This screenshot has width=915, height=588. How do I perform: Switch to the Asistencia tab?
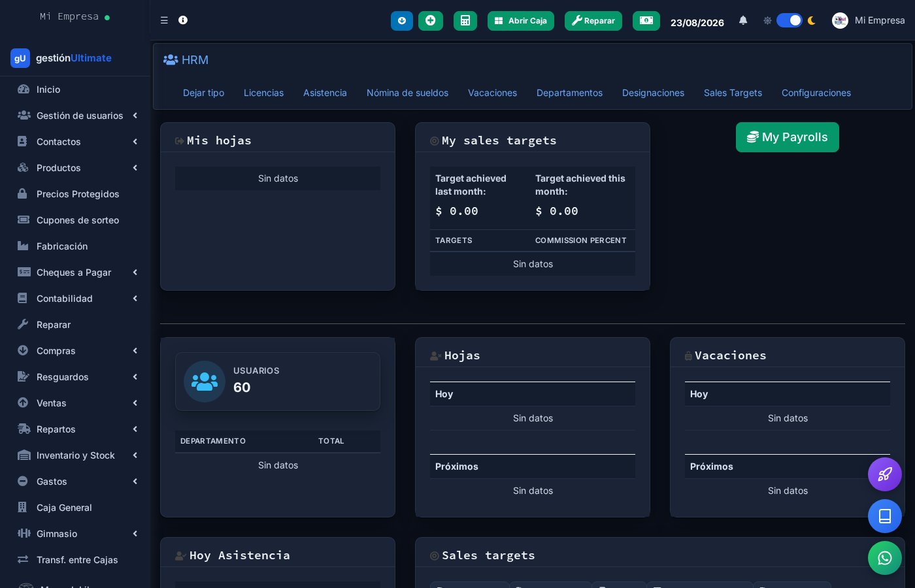325,93
